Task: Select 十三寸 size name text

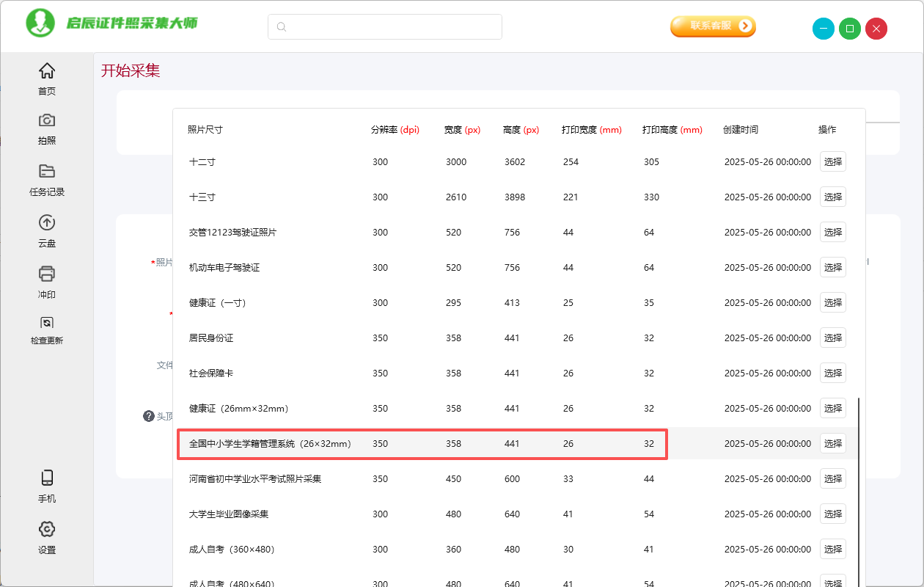Action: click(202, 197)
